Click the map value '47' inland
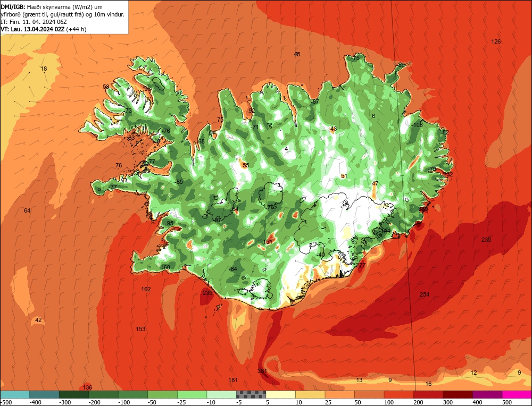 tap(375, 183)
